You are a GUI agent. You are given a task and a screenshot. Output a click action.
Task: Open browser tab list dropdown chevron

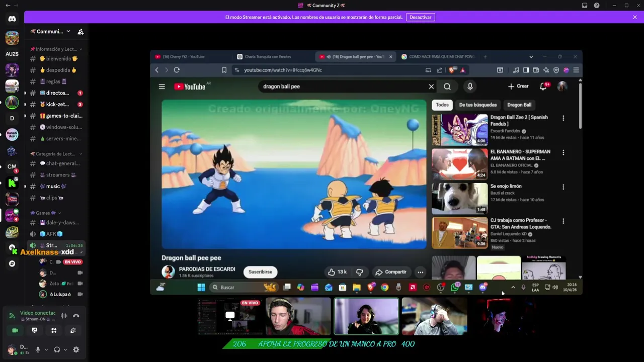(531, 57)
